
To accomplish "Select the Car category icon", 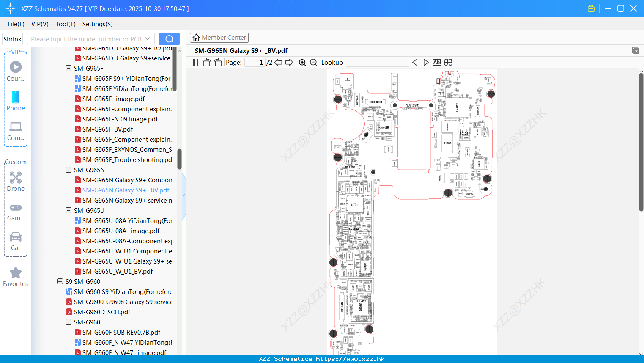I will tap(16, 241).
